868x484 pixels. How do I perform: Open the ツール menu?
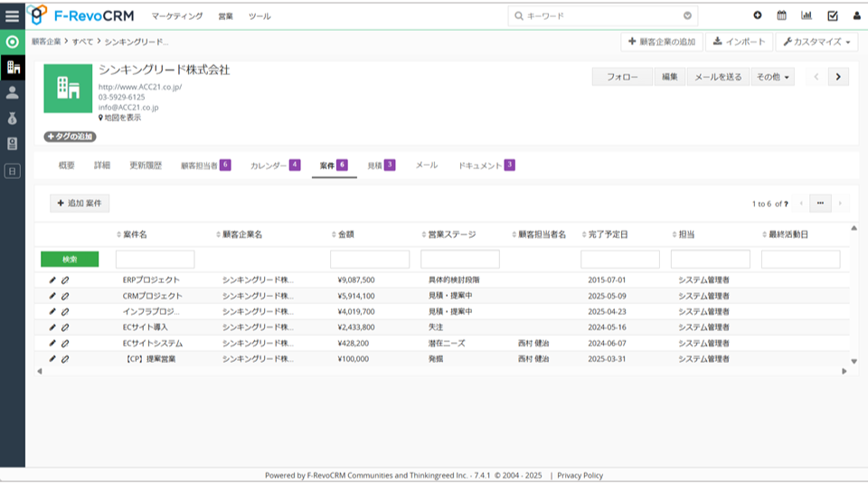coord(259,16)
